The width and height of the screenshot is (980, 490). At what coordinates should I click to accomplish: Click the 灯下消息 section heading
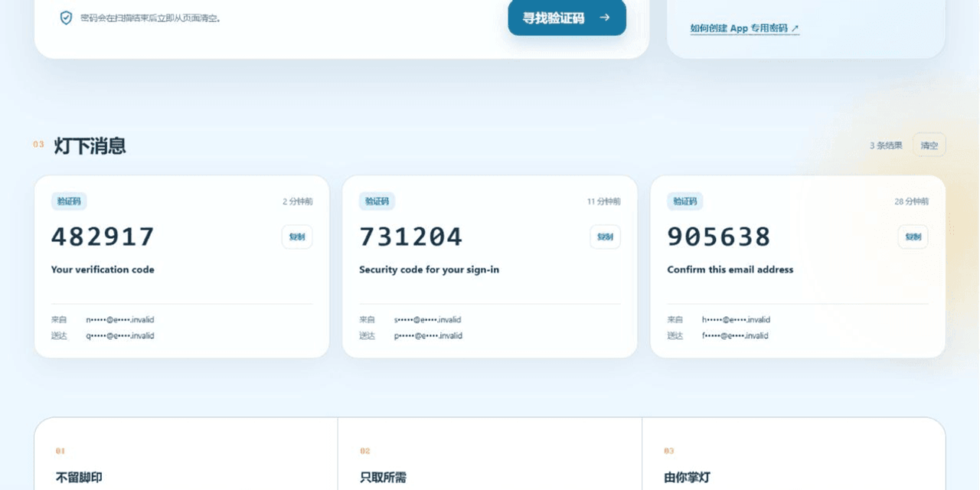(x=90, y=145)
